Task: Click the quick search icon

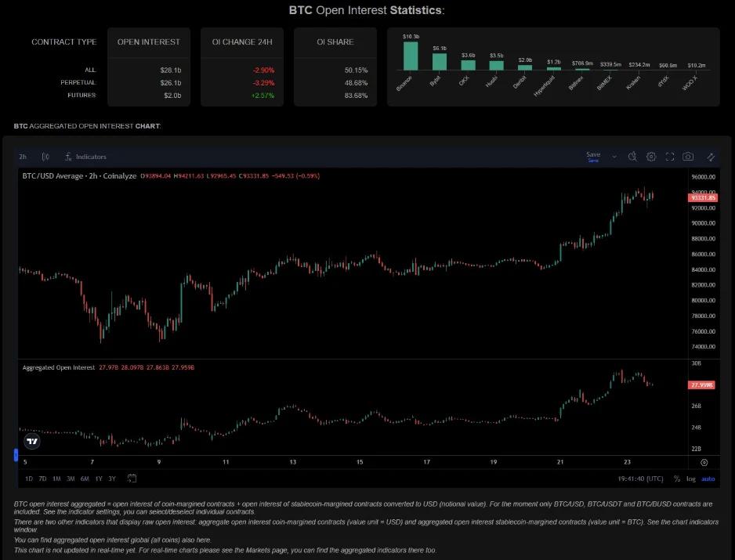Action: [632, 157]
